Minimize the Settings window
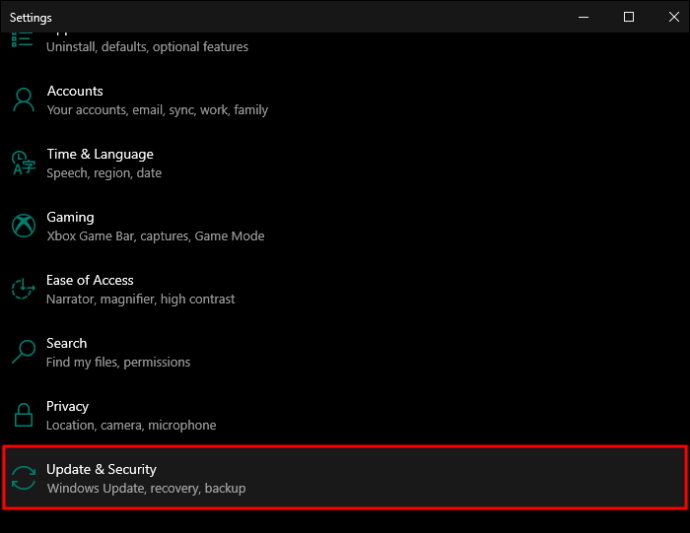The height and width of the screenshot is (533, 690). point(583,17)
